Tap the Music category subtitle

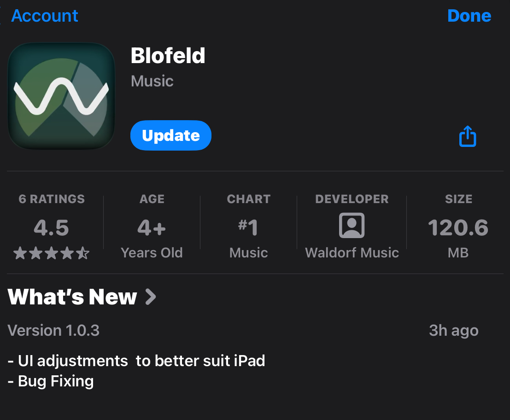pyautogui.click(x=152, y=81)
